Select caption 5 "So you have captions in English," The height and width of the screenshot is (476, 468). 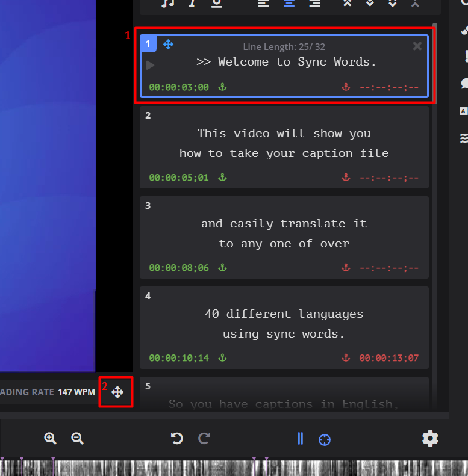pyautogui.click(x=284, y=404)
